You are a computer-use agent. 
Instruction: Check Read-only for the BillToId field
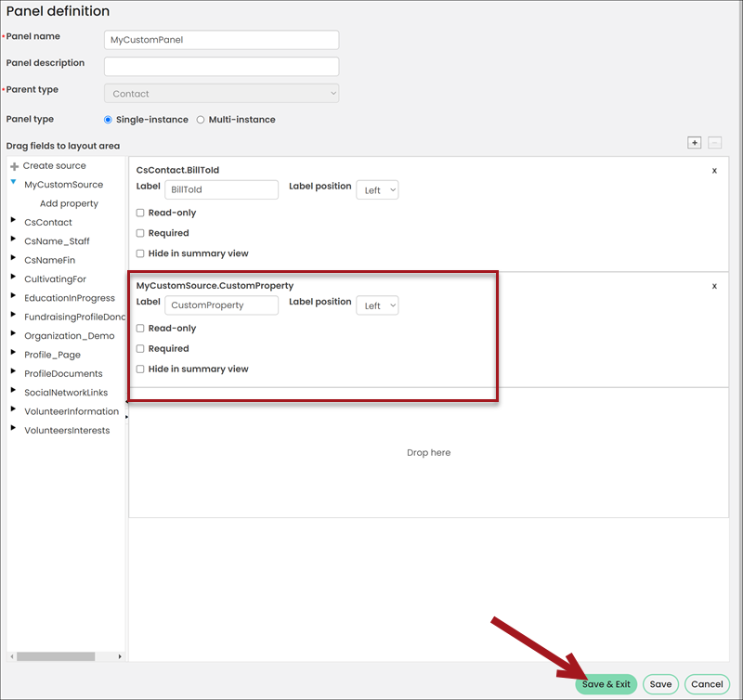140,213
